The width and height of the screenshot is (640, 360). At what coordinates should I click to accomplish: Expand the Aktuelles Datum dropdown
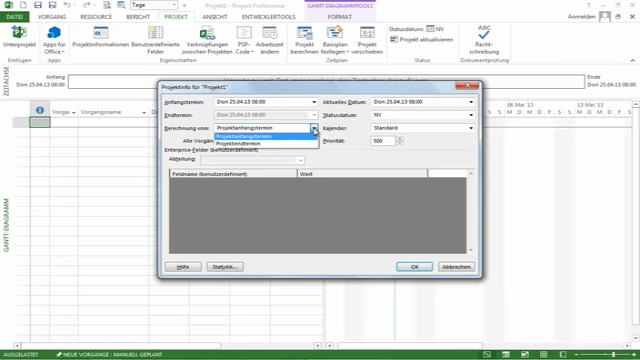(x=471, y=102)
